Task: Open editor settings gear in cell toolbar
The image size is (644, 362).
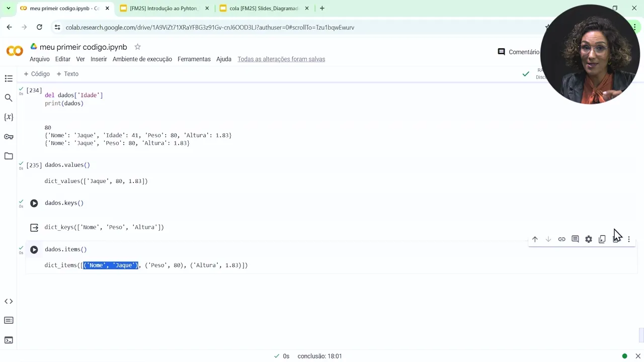Action: pos(589,239)
